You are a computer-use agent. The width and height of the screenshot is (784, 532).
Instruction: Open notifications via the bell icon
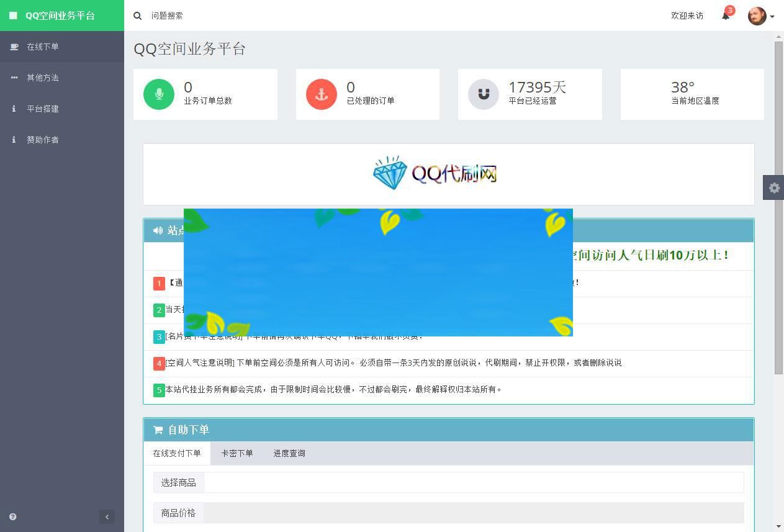coord(724,16)
